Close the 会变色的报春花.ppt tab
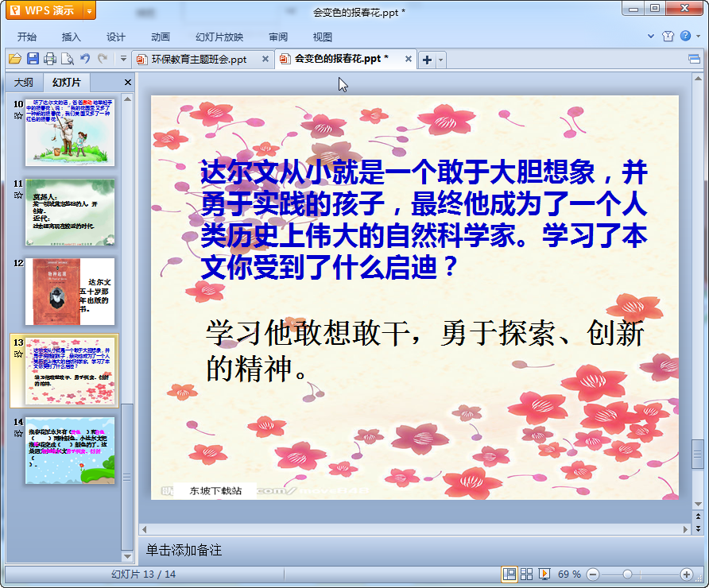Image resolution: width=709 pixels, height=588 pixels. (409, 59)
